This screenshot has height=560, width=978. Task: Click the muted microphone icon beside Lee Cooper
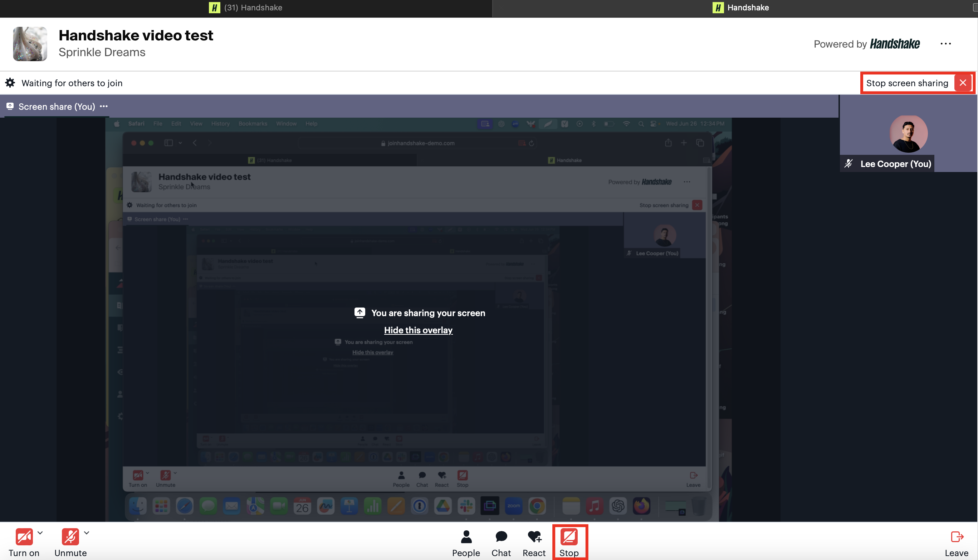coord(849,163)
